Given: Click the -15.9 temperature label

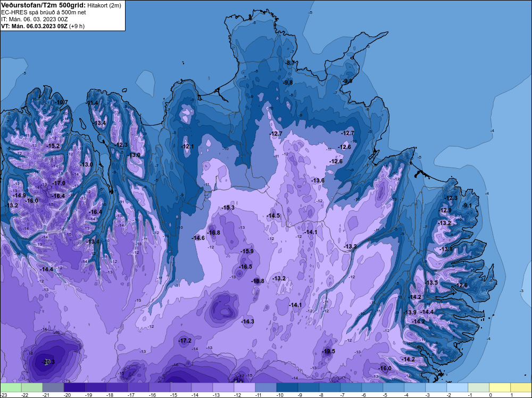Looking at the screenshot, I should click(x=247, y=252).
